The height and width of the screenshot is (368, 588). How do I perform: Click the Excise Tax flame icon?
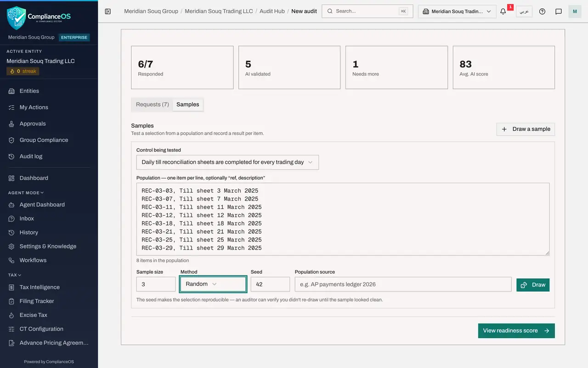11,315
